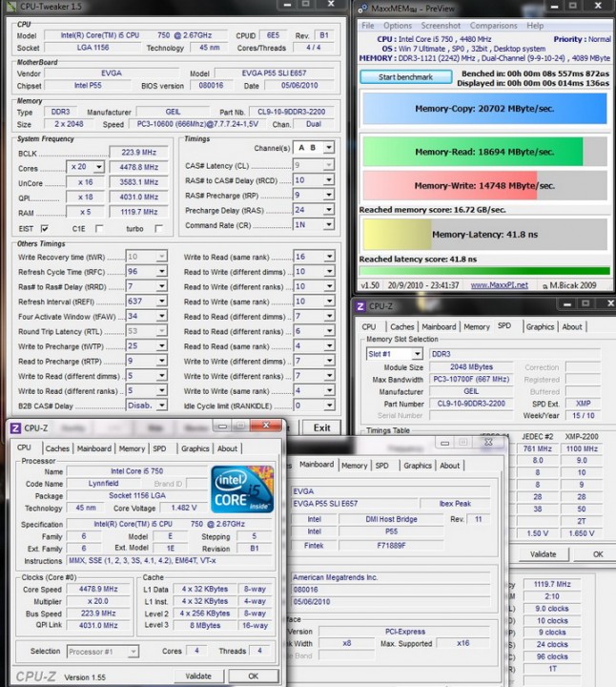Image resolution: width=616 pixels, height=687 pixels.
Task: Click OK in the front CPU-Z window
Action: pyautogui.click(x=253, y=677)
